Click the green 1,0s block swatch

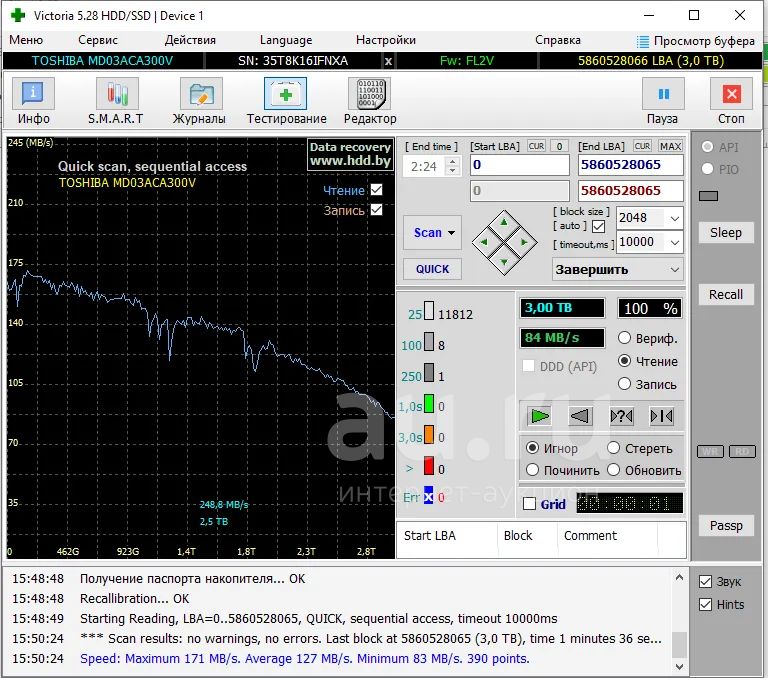(x=429, y=404)
